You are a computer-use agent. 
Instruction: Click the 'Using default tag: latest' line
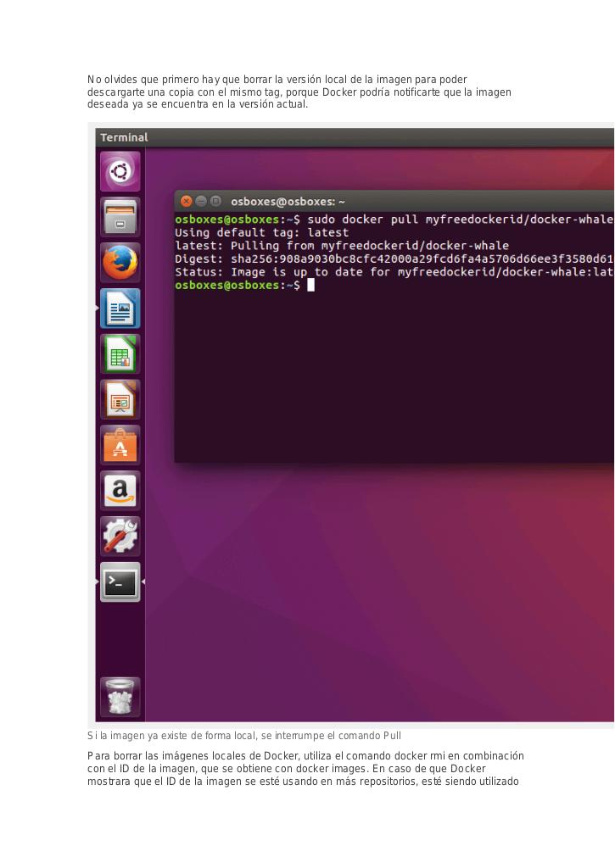[x=262, y=232]
